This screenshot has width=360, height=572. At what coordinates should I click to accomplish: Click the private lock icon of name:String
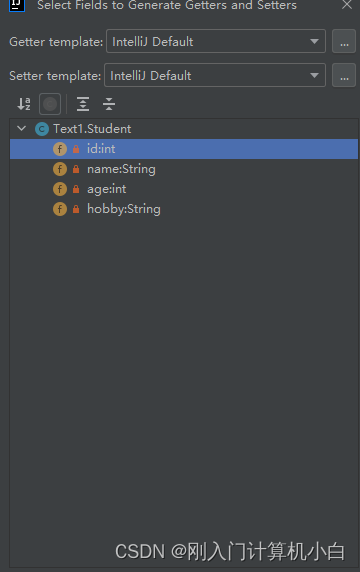[x=76, y=169]
